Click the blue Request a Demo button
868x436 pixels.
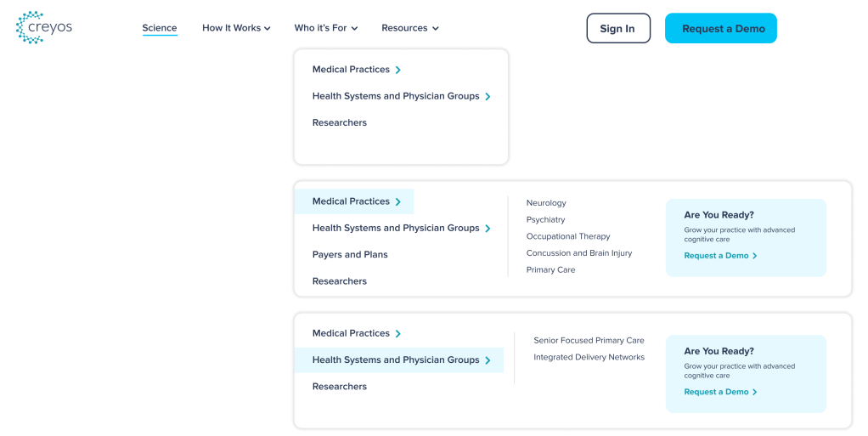click(720, 28)
